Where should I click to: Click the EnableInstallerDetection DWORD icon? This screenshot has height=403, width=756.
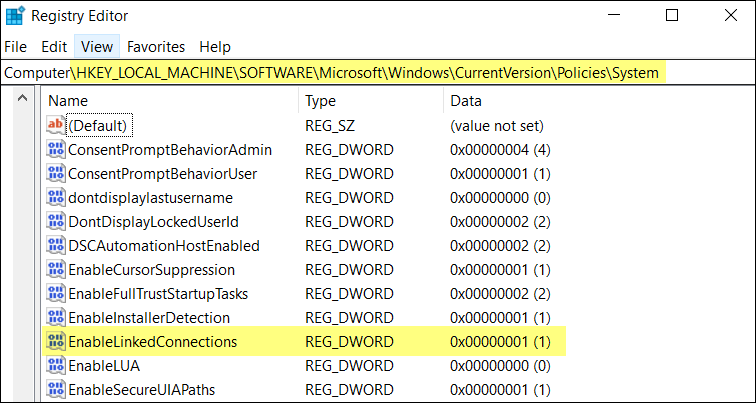pyautogui.click(x=55, y=318)
